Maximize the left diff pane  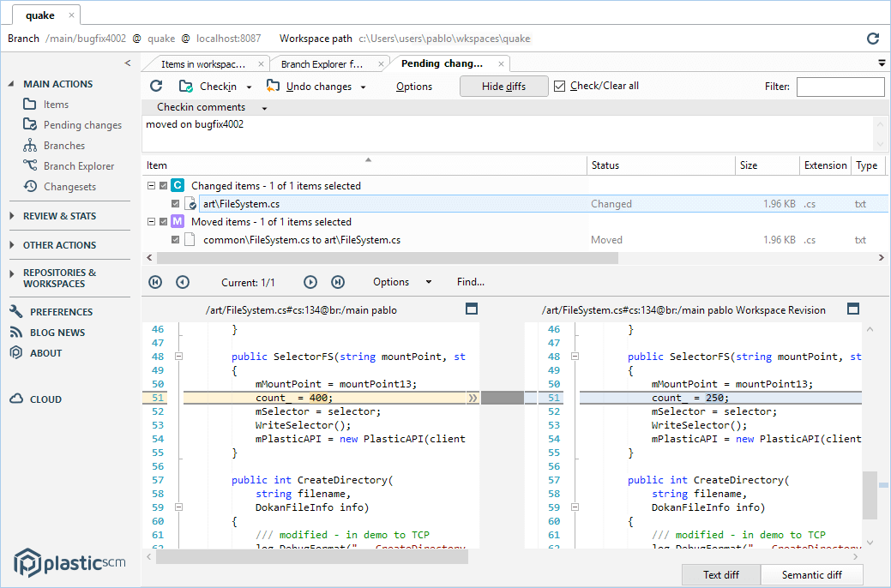[471, 309]
